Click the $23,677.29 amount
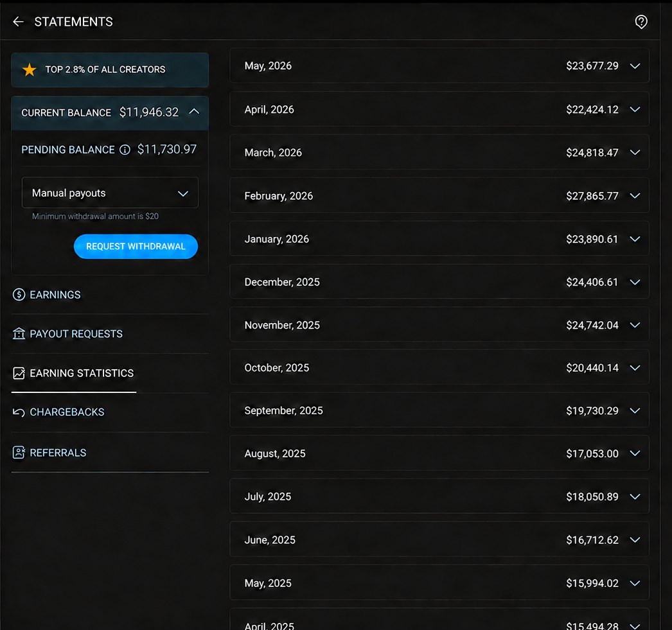The width and height of the screenshot is (672, 630). (592, 66)
